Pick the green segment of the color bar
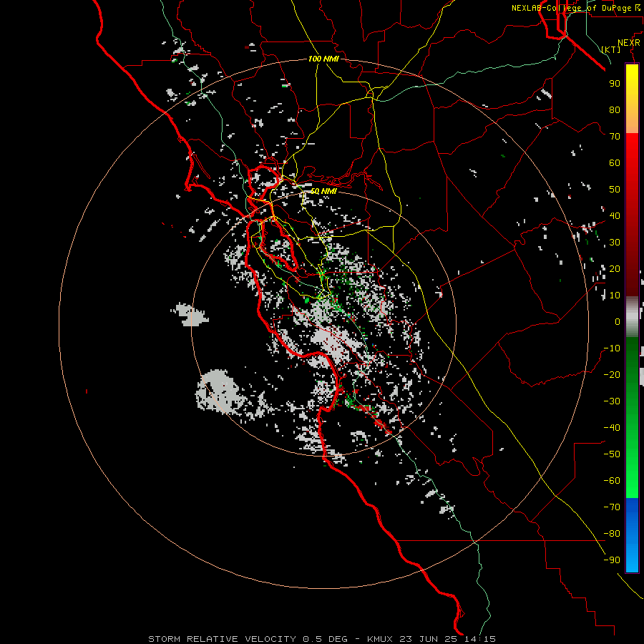 click(x=632, y=418)
